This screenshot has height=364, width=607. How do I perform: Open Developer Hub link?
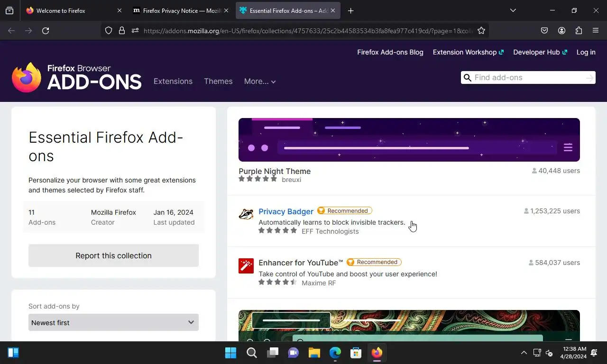540,52
